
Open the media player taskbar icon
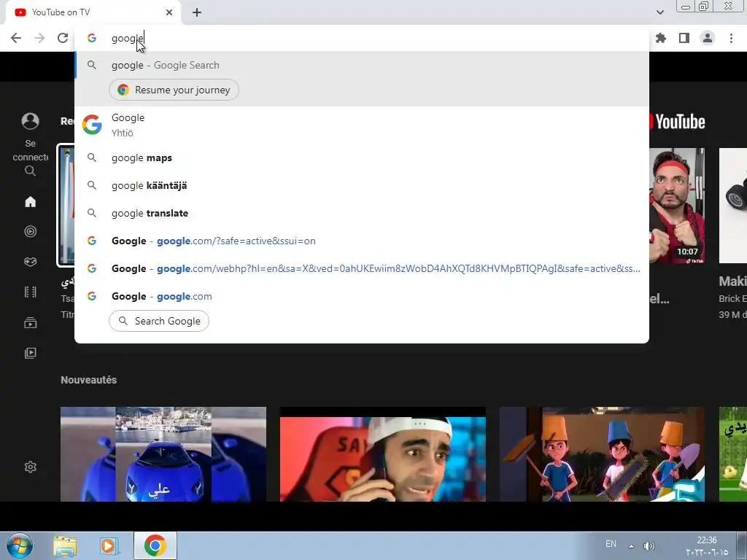[x=109, y=546]
